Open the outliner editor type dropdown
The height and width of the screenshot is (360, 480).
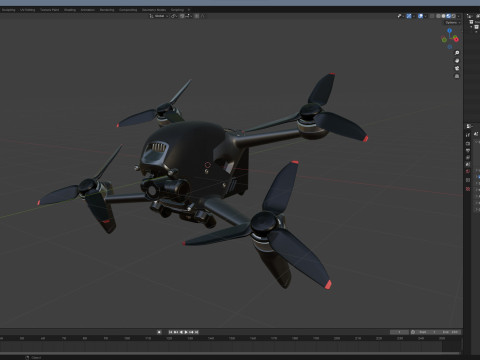point(470,16)
